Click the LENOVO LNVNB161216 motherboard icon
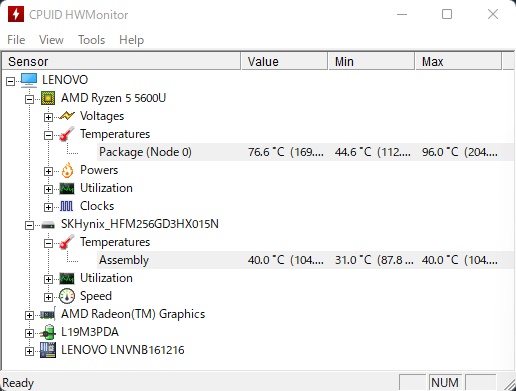The width and height of the screenshot is (516, 391). 48,350
